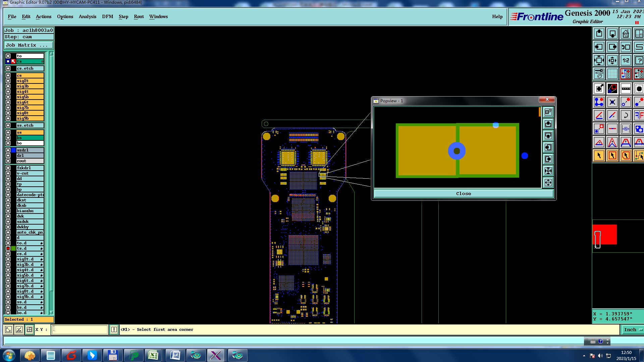The image size is (644, 362).
Task: Click the Help button
Action: pyautogui.click(x=497, y=17)
